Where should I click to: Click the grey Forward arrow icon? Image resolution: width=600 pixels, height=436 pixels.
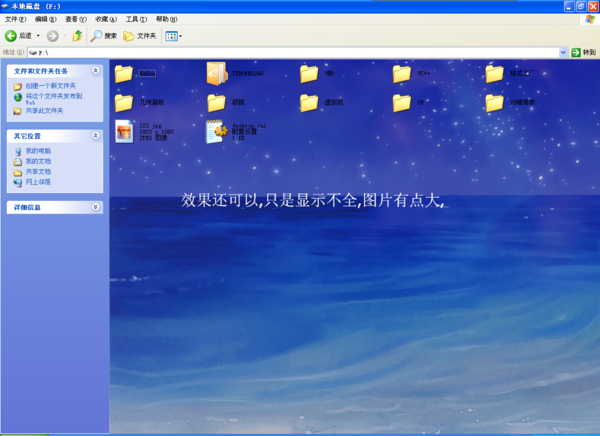click(52, 36)
